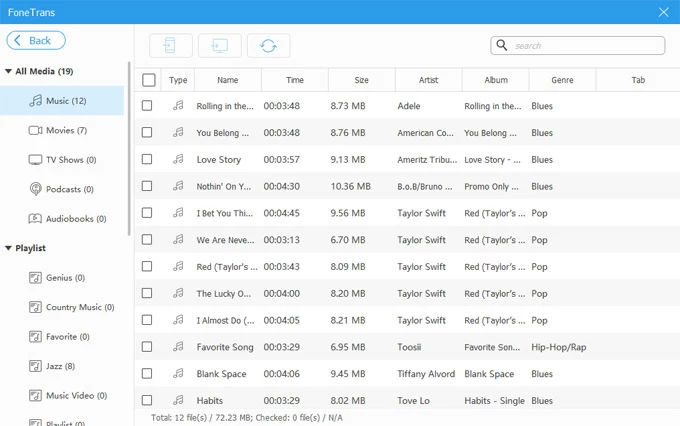Select Music (12) in the sidebar
Image resolution: width=680 pixels, height=426 pixels.
click(64, 101)
